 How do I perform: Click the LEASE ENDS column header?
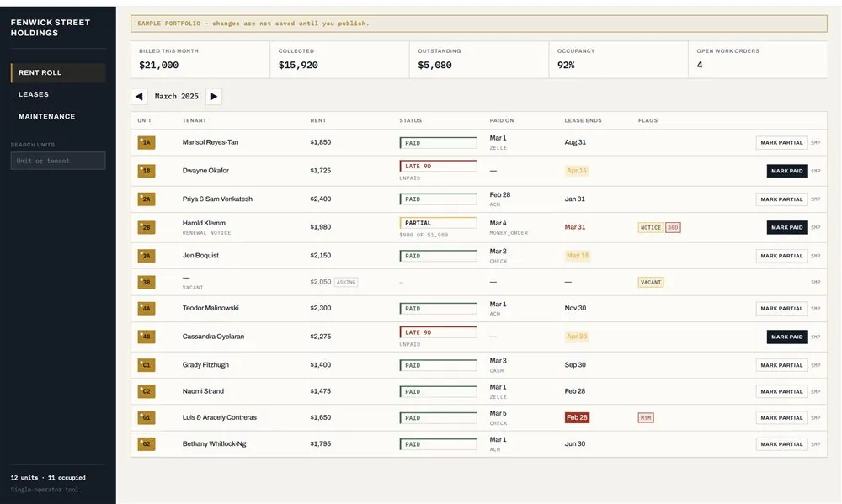click(584, 121)
